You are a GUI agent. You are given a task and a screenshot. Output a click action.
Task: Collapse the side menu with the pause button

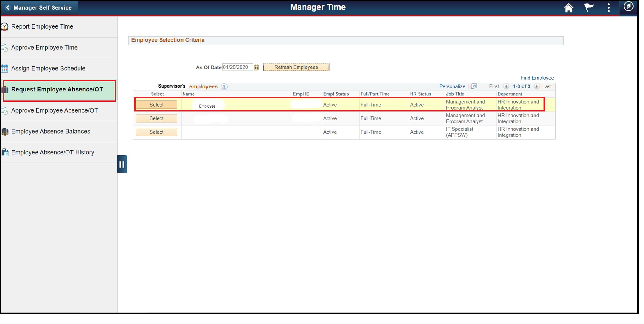(122, 164)
